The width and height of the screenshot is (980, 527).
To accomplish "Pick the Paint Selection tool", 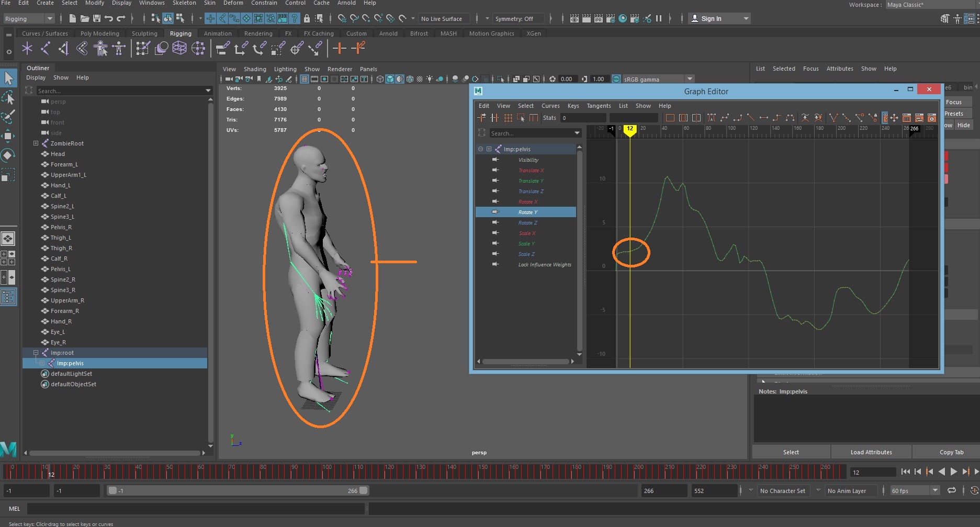I will coord(8,116).
